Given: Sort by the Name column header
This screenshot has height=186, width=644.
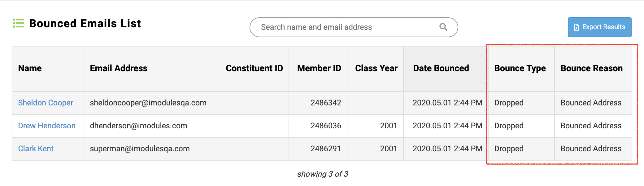Looking at the screenshot, I should (x=30, y=68).
